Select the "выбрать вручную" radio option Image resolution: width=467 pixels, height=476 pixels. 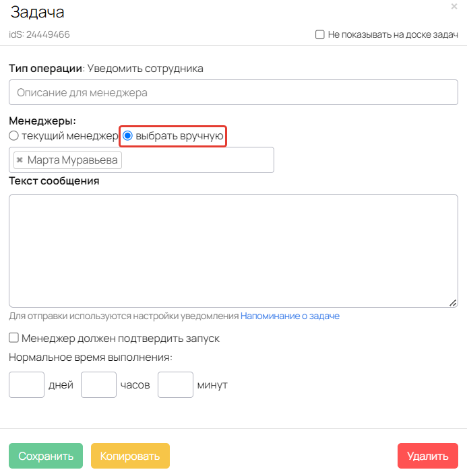pos(127,136)
